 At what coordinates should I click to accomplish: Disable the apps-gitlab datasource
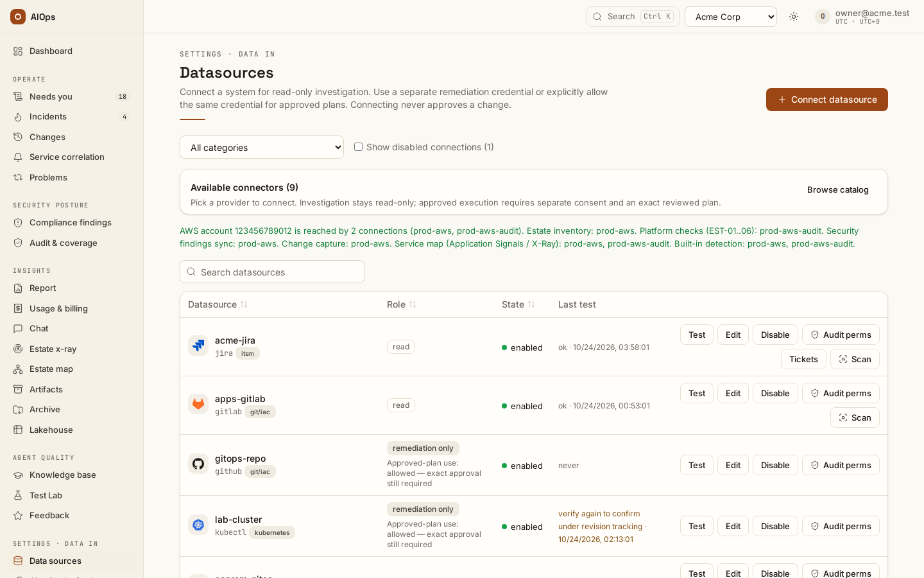click(775, 393)
